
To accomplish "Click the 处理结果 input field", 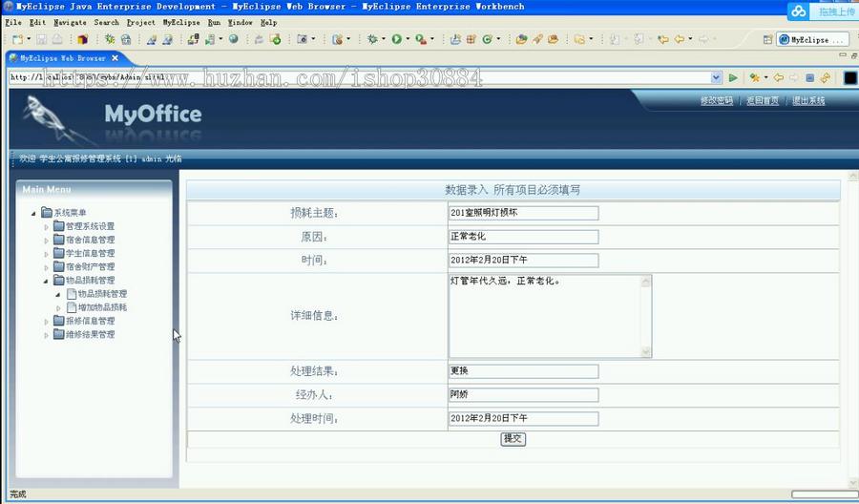I will coord(523,371).
